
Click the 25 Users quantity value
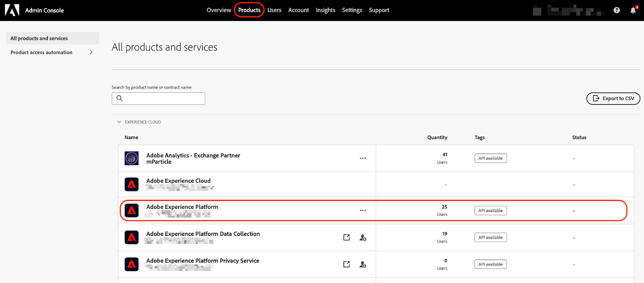(x=442, y=210)
